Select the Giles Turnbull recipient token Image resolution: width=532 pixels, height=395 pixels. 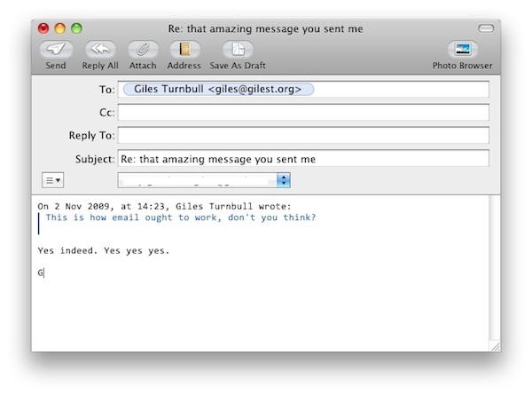(218, 90)
